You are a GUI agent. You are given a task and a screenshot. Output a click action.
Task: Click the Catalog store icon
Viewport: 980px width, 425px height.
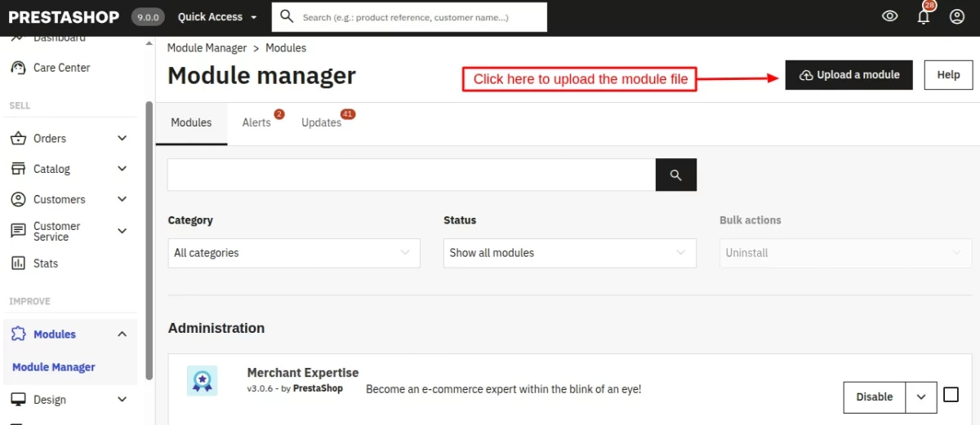tap(18, 169)
